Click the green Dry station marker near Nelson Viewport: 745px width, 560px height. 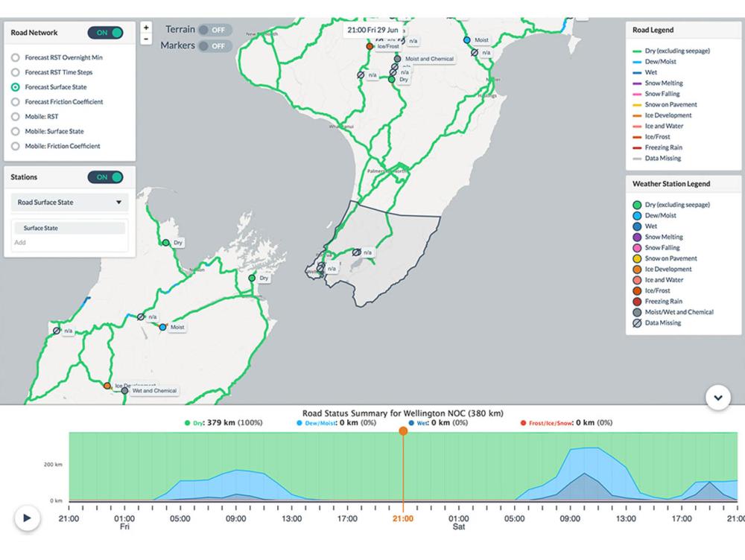(x=166, y=243)
